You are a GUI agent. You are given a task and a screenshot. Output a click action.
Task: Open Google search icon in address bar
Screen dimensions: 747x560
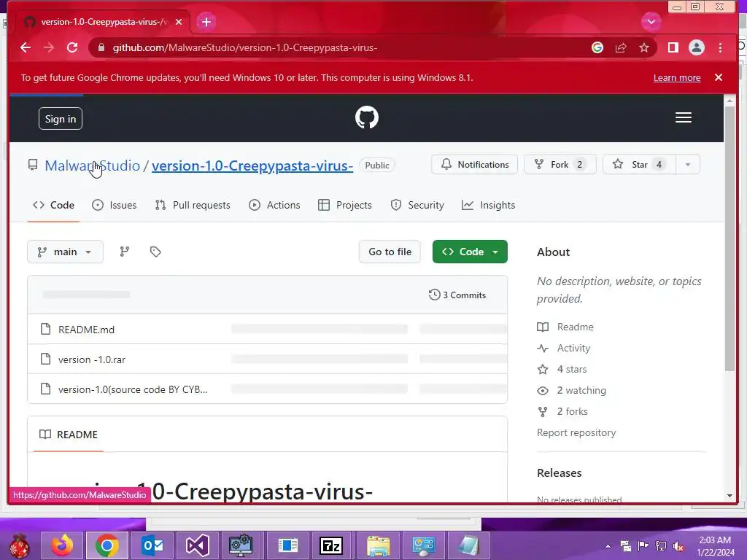[x=597, y=47]
